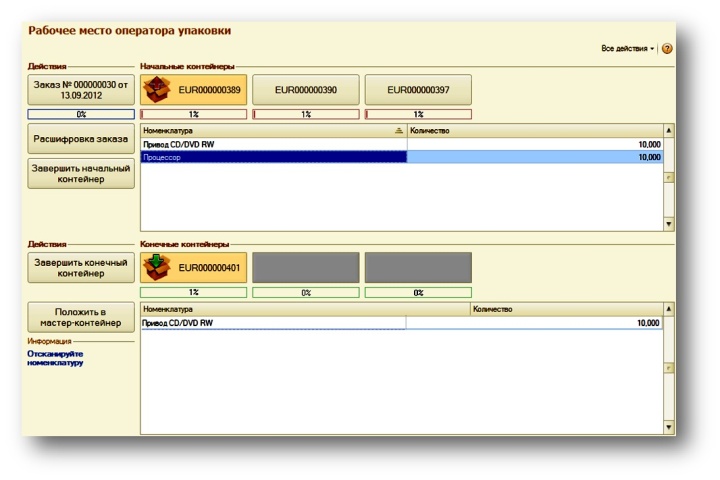Click the 1% progress bar under EUR000000389
The image size is (720, 480).
tap(193, 114)
